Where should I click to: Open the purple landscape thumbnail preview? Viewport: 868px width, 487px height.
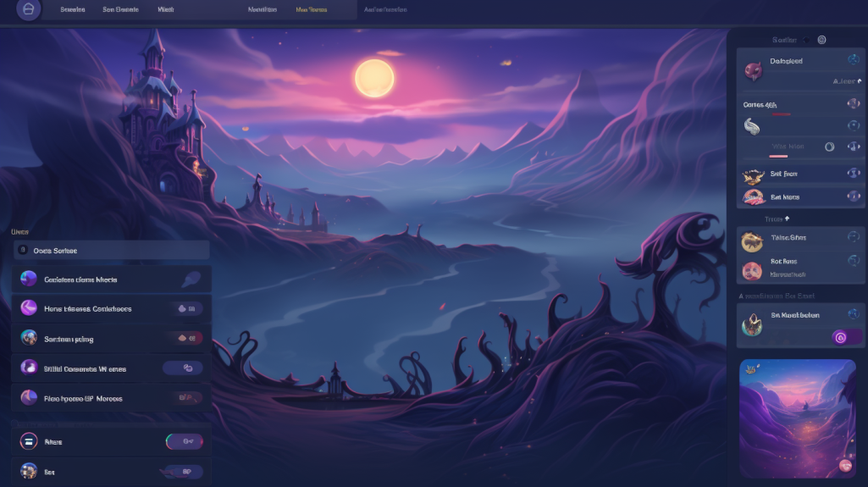click(798, 418)
